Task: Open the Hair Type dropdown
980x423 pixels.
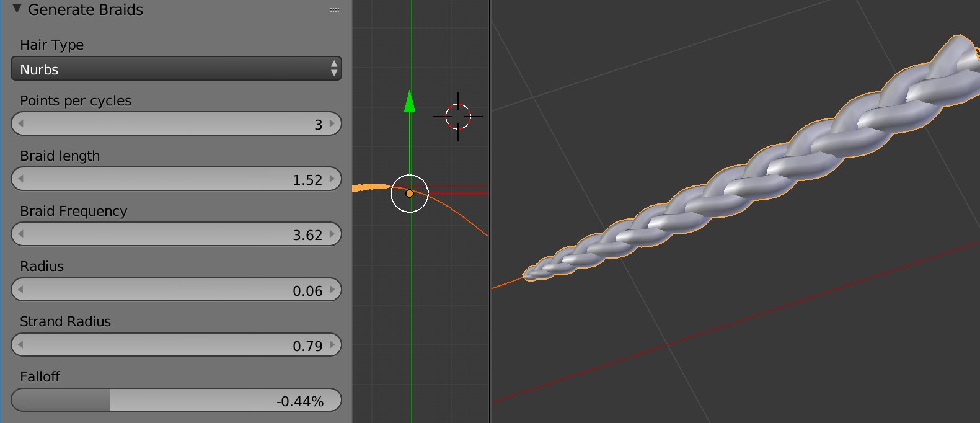Action: click(176, 69)
